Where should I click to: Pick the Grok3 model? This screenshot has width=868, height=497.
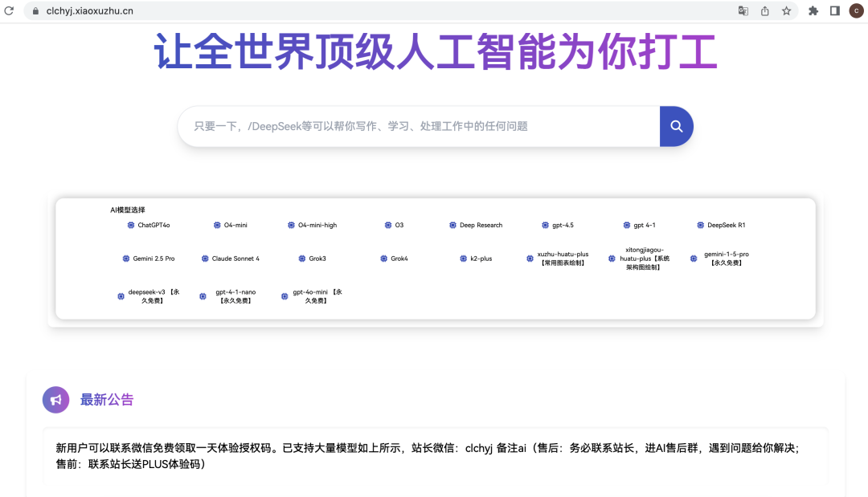tap(312, 259)
